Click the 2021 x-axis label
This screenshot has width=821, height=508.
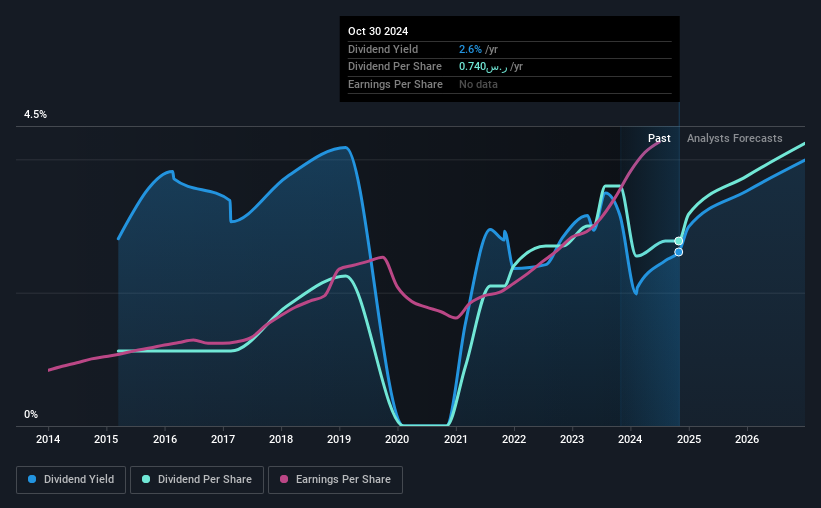tap(456, 439)
